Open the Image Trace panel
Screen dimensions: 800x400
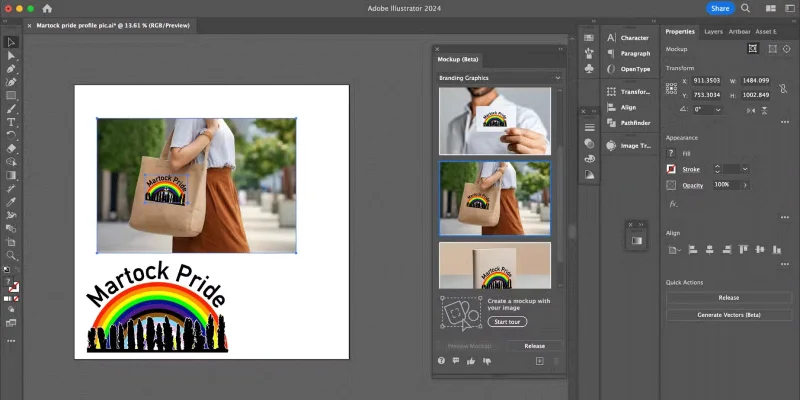635,145
